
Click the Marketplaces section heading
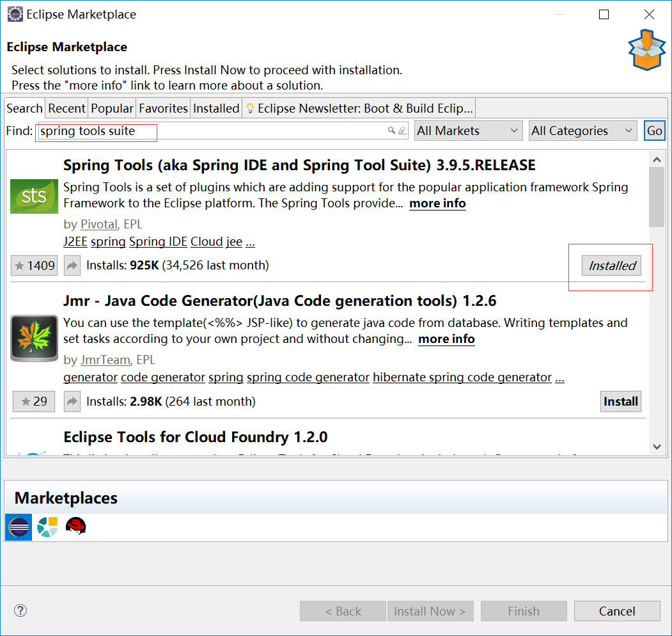[x=66, y=498]
